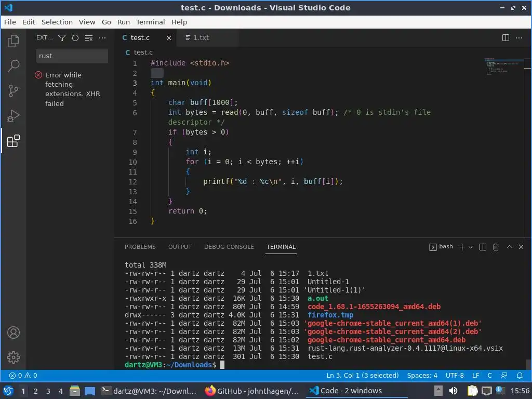Open the dartz@VM3 terminal taskbar window
This screenshot has height=399, width=532.
(x=149, y=391)
